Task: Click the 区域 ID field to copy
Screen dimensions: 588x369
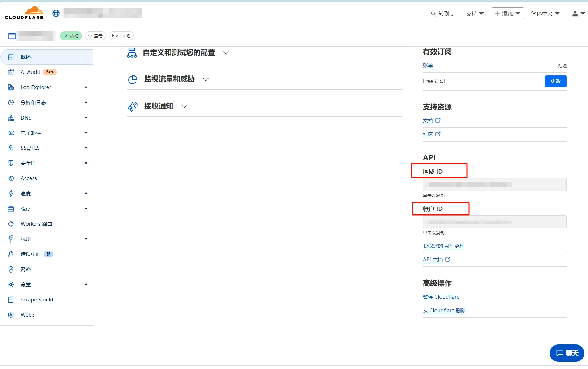Action: (494, 184)
